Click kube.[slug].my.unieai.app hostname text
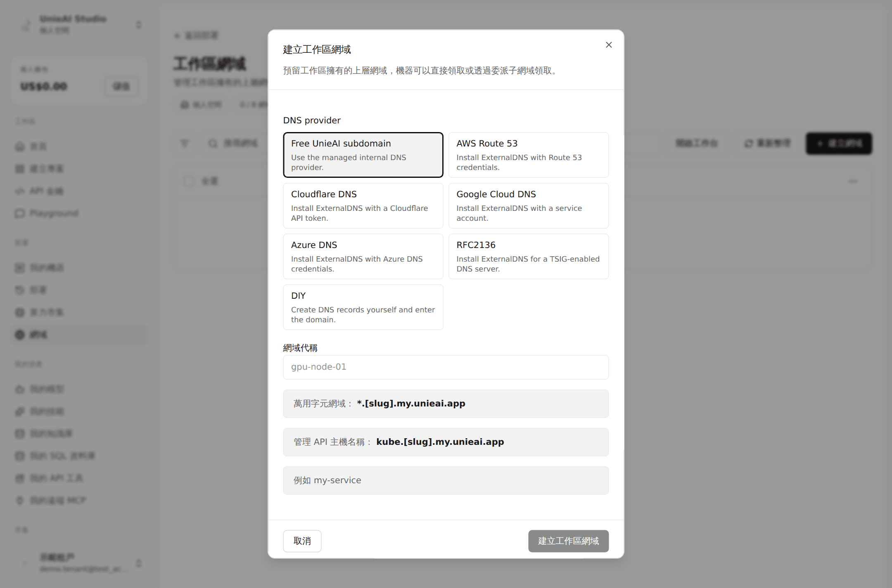Image resolution: width=892 pixels, height=588 pixels. click(440, 442)
